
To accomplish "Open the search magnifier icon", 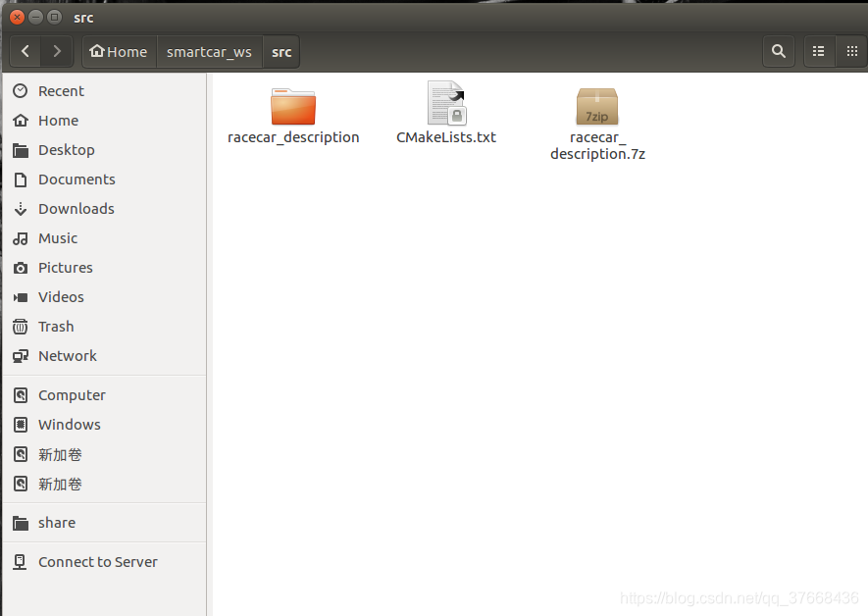I will [779, 51].
